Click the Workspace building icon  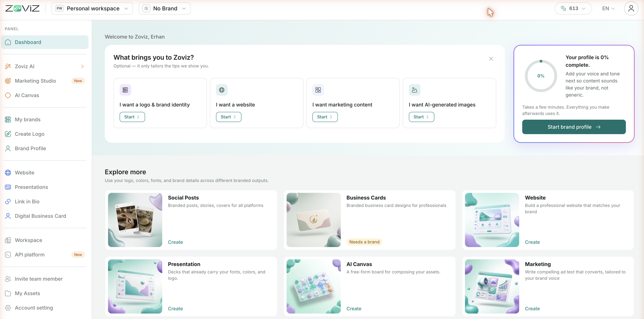8,240
